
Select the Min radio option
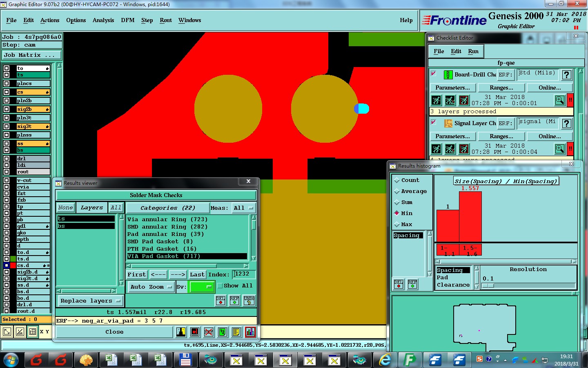(396, 213)
